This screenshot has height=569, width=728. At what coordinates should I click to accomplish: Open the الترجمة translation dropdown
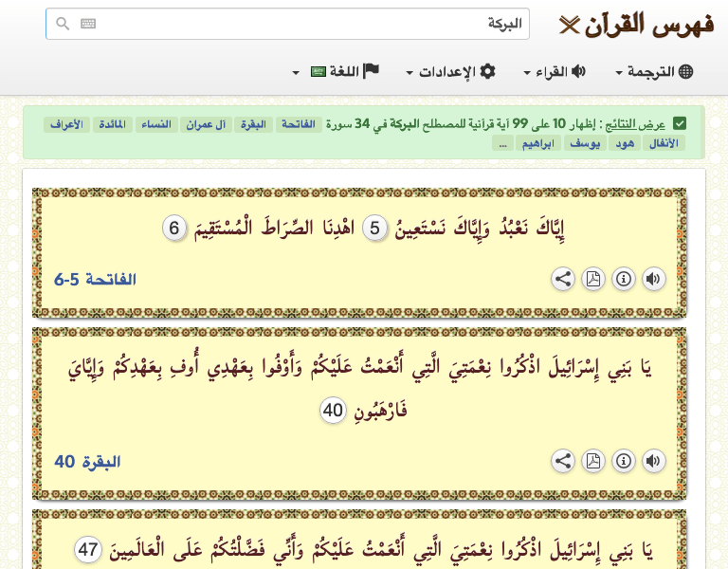pos(654,72)
